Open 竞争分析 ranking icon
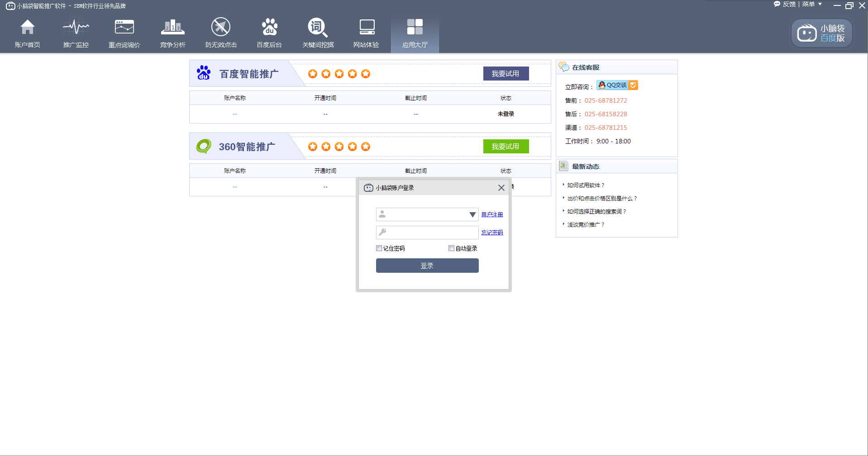The width and height of the screenshot is (868, 456). (173, 33)
